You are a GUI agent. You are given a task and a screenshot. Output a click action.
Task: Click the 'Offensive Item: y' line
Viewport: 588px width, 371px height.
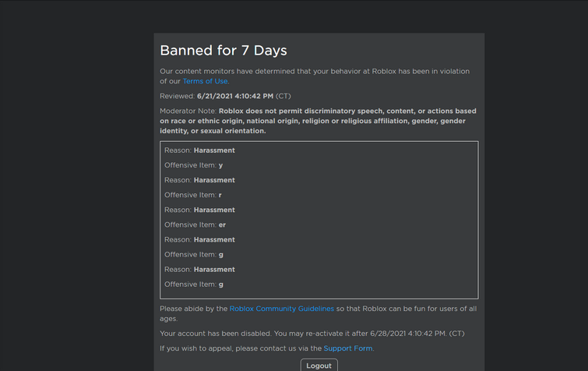(x=193, y=165)
